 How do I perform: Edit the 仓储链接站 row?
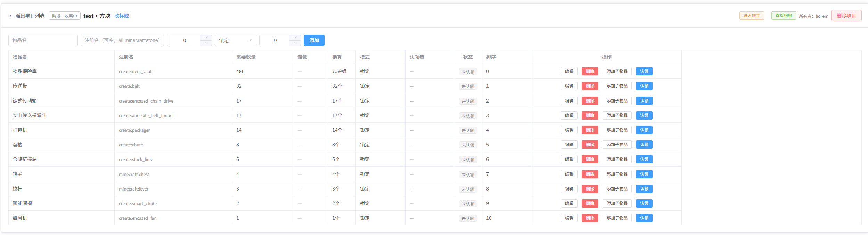coord(569,159)
